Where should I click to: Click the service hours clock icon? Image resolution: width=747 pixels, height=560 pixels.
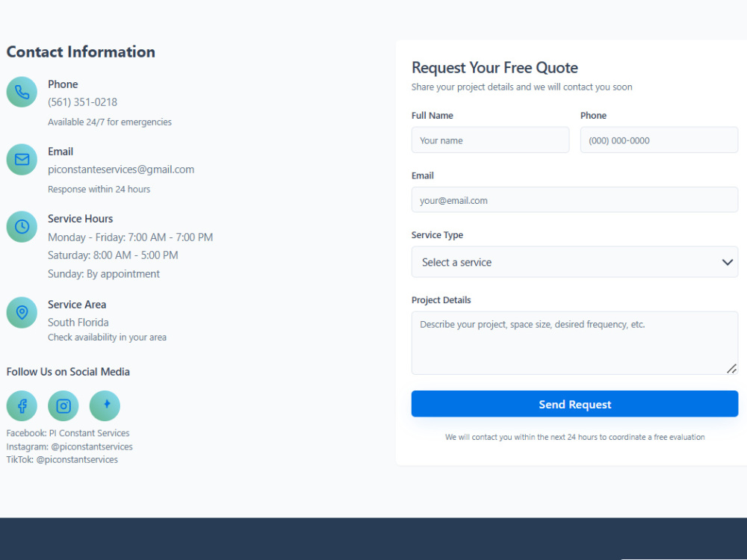point(22,227)
